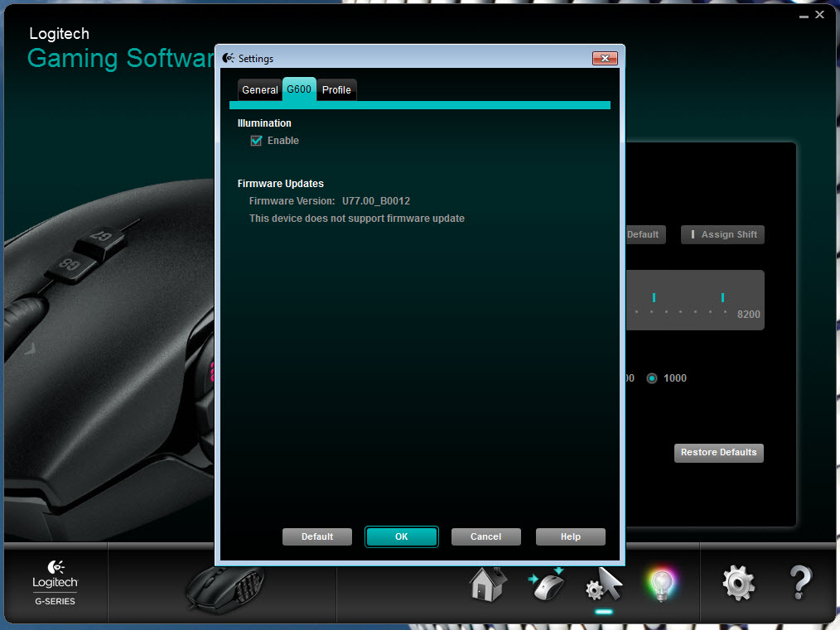The width and height of the screenshot is (840, 630).
Task: Switch to the General tab
Action: point(260,90)
